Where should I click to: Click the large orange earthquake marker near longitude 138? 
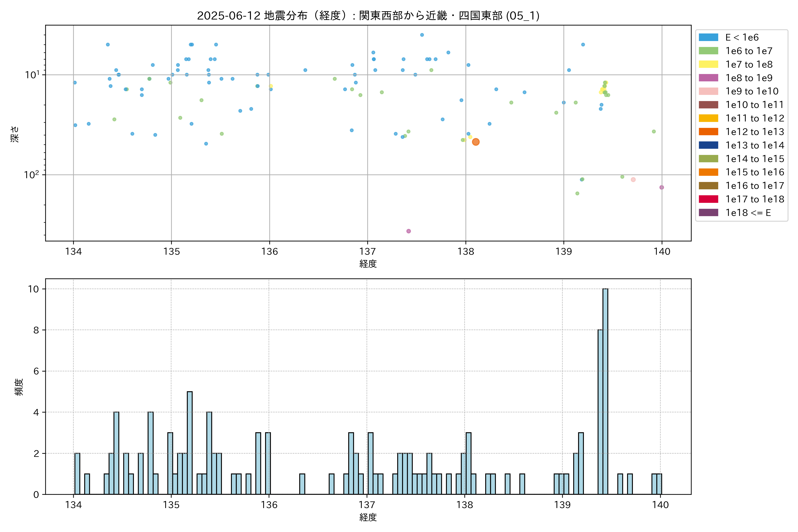coord(476,142)
